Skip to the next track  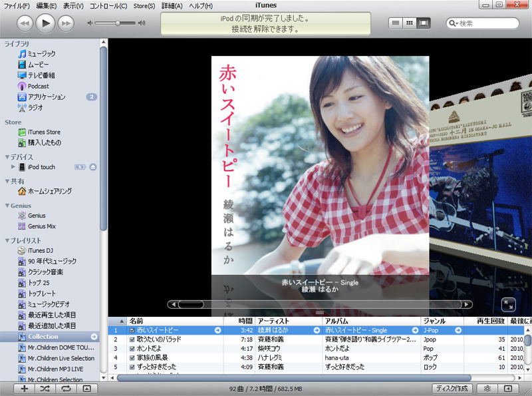[x=66, y=23]
